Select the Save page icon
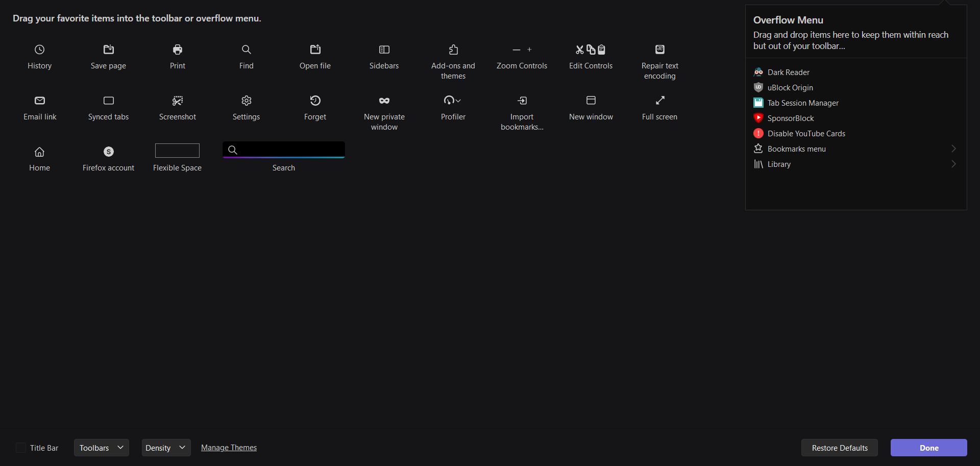The image size is (980, 466). (108, 50)
